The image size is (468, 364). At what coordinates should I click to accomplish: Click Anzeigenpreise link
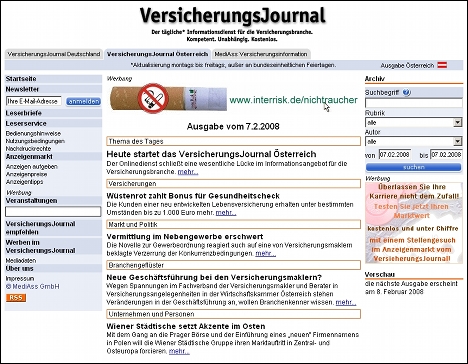[26, 174]
